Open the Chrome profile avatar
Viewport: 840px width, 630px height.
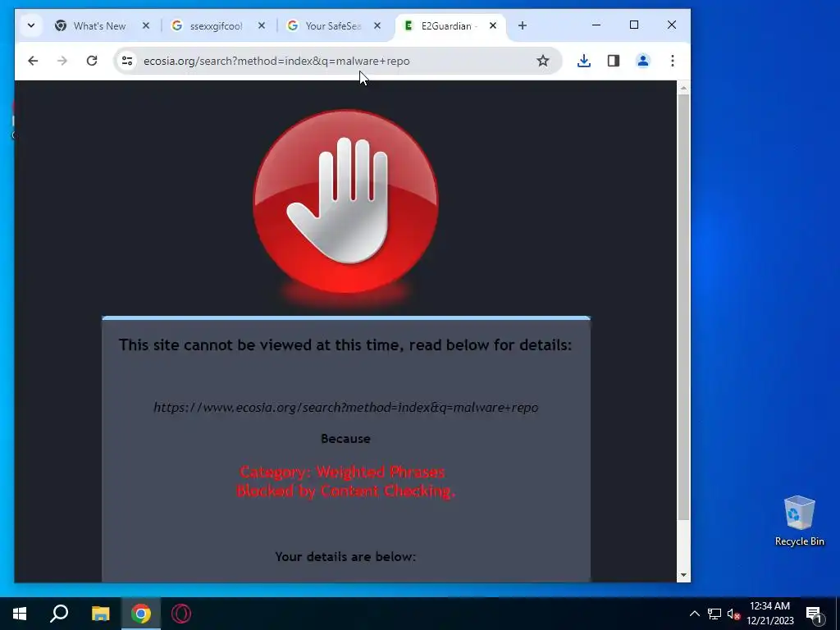point(643,61)
